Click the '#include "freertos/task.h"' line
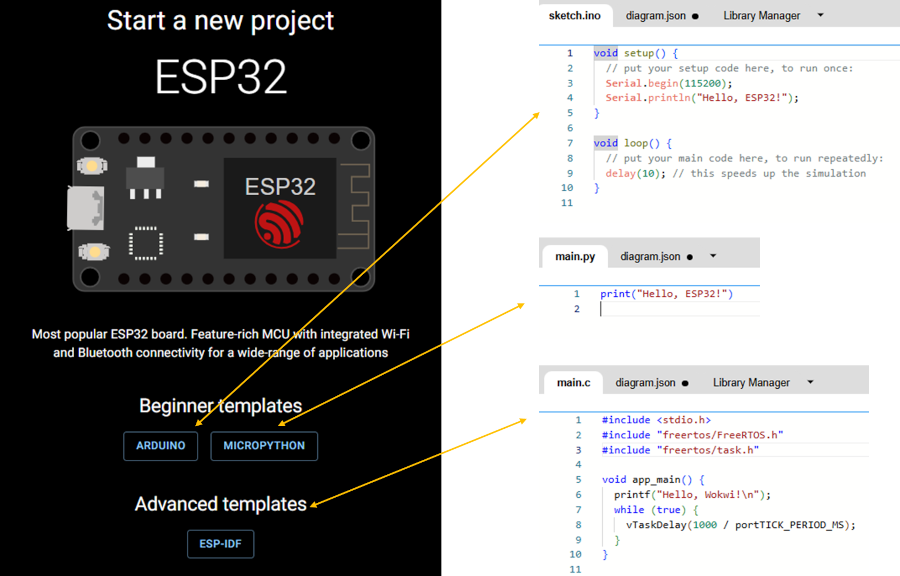Viewport: 900px width, 576px height. pos(680,450)
